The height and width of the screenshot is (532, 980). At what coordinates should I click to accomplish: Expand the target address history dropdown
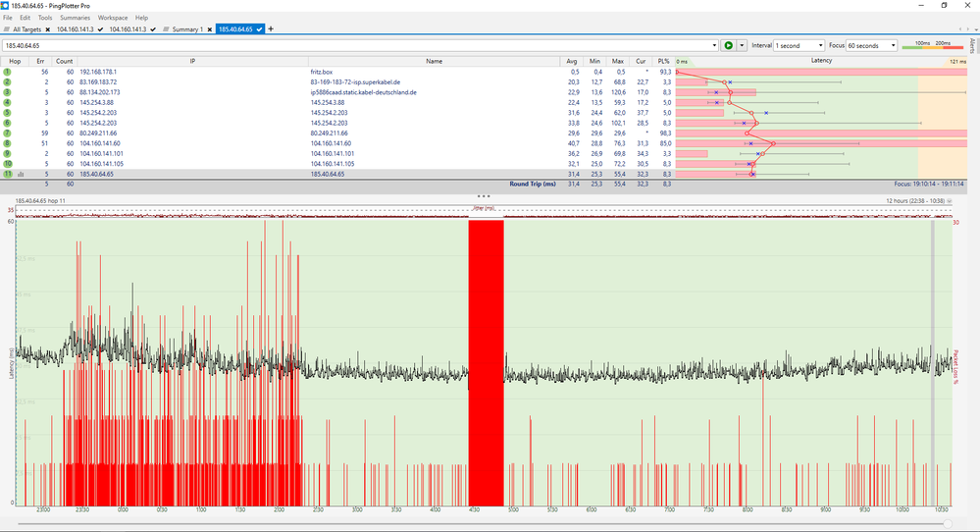(714, 45)
